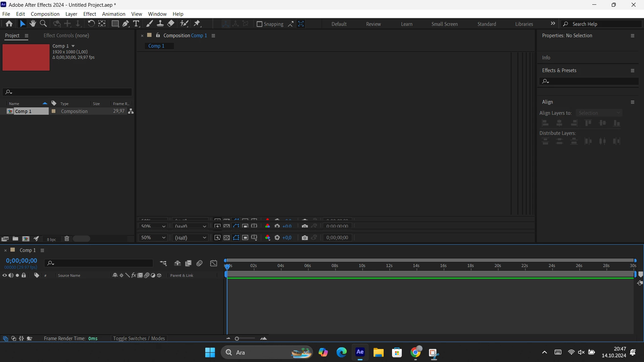This screenshot has height=362, width=644.
Task: Select the Roto Brush tool
Action: tap(184, 23)
